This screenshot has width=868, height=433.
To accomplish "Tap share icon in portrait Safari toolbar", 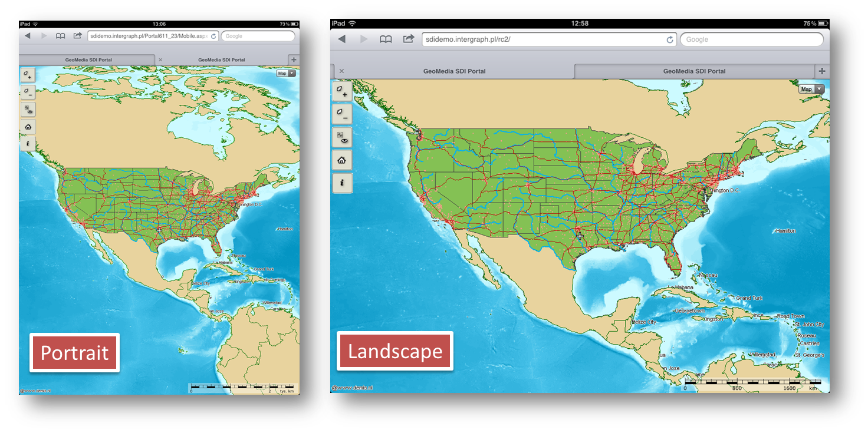I will [77, 36].
